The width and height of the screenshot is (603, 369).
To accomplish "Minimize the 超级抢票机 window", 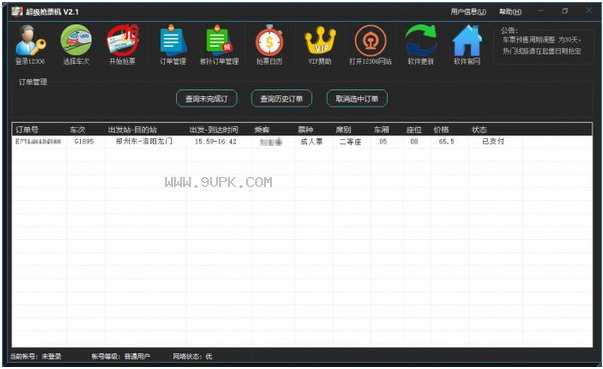I will (x=541, y=11).
